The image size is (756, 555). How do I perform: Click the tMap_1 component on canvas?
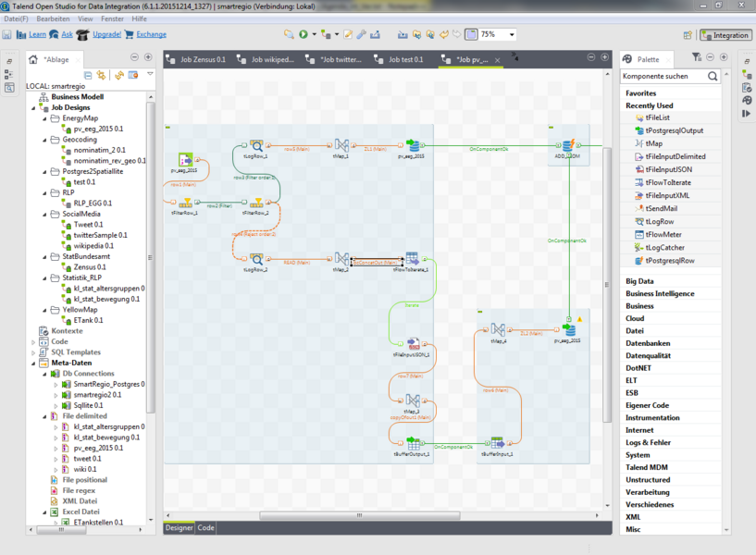[x=340, y=146]
